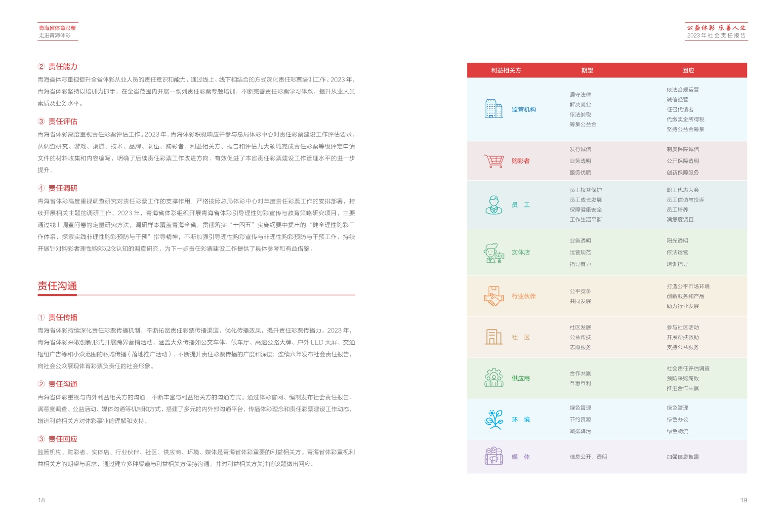Image resolution: width=784 pixels, height=532 pixels.
Task: Select the ④ 责任调研 subheading
Action: click(58, 188)
